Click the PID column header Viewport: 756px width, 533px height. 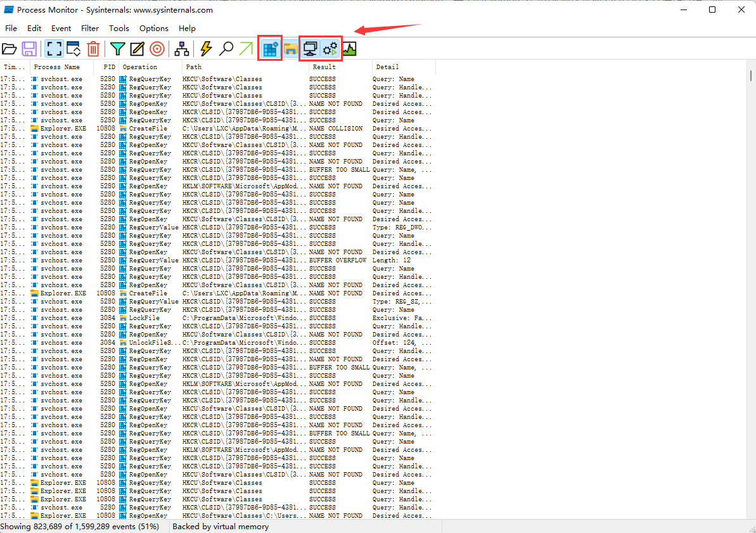(106, 67)
